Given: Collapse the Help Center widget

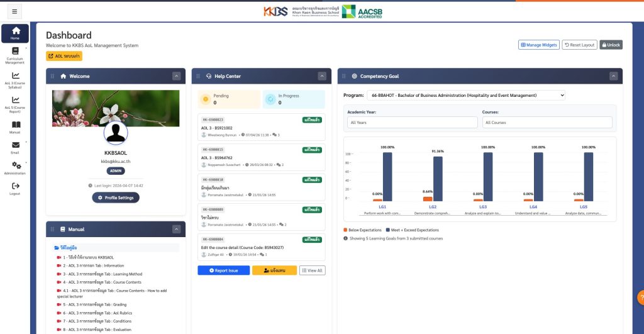Looking at the screenshot, I should click(x=322, y=76).
